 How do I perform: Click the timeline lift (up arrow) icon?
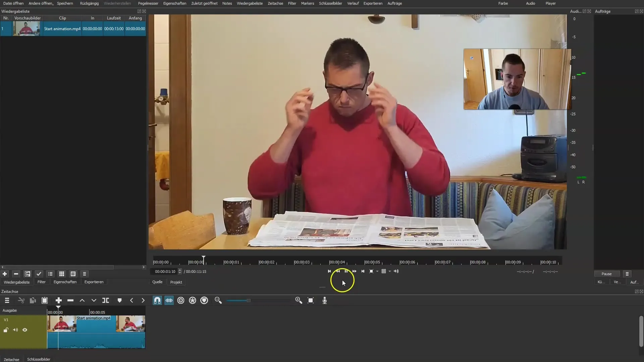point(82,301)
